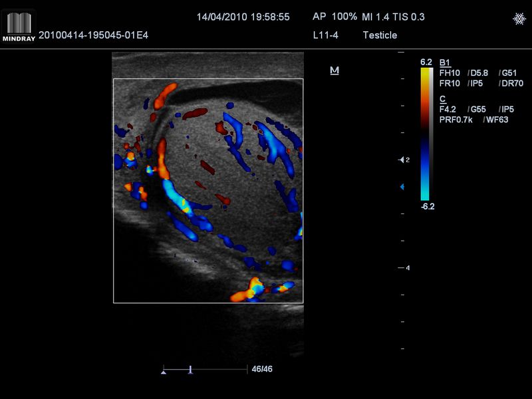This screenshot has height=399, width=532.
Task: Select the C color mode heading
Action: 442,99
